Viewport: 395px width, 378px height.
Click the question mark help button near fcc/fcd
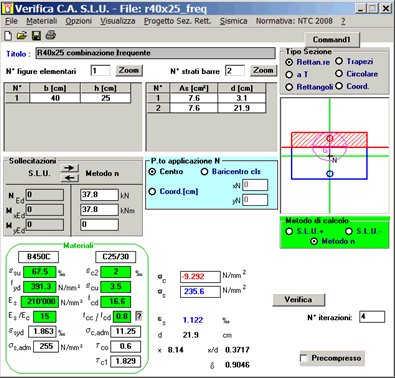coord(139,316)
